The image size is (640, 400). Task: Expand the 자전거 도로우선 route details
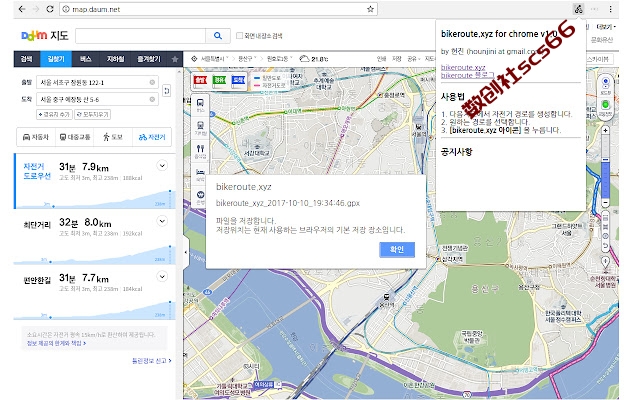162,165
